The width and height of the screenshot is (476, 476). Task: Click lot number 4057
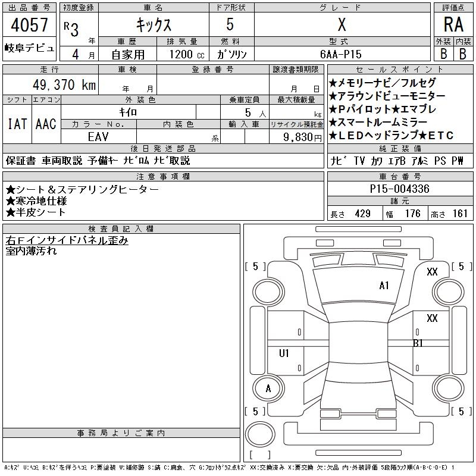29,25
